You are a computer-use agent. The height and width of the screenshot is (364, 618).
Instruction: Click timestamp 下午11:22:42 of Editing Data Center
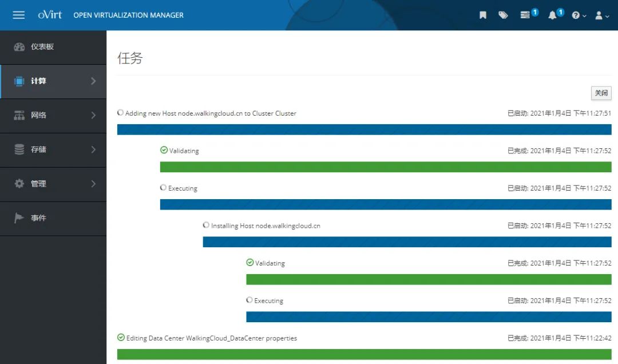592,338
